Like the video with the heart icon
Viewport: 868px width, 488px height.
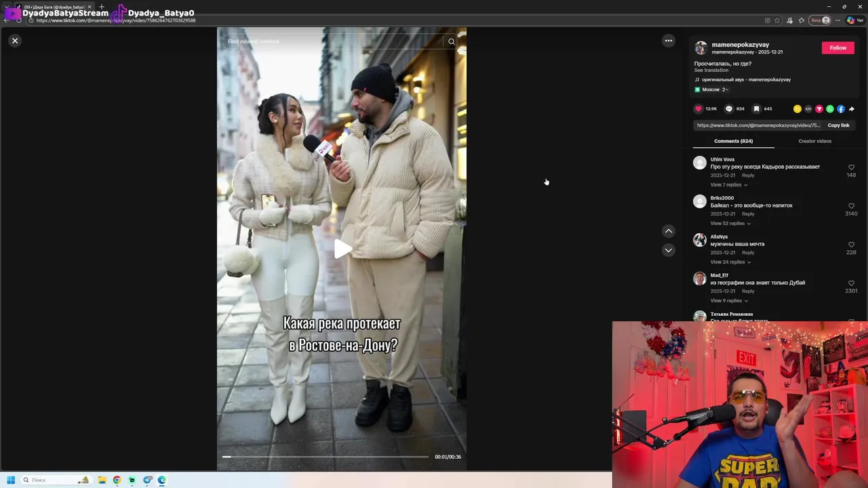click(698, 108)
